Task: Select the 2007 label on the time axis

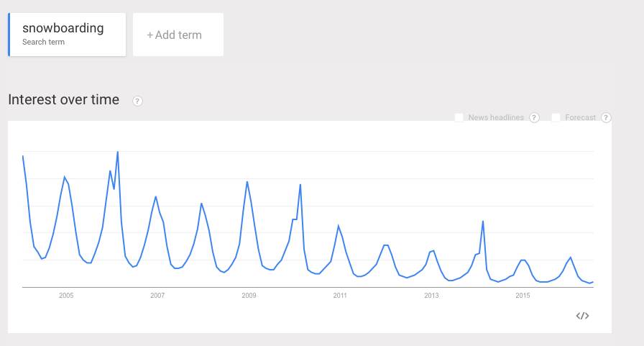Action: 157,296
